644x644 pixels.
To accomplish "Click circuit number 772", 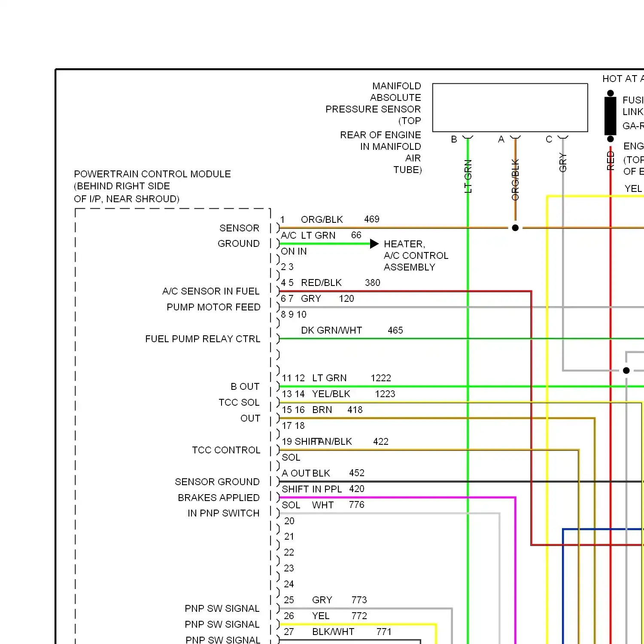I will pyautogui.click(x=359, y=616).
